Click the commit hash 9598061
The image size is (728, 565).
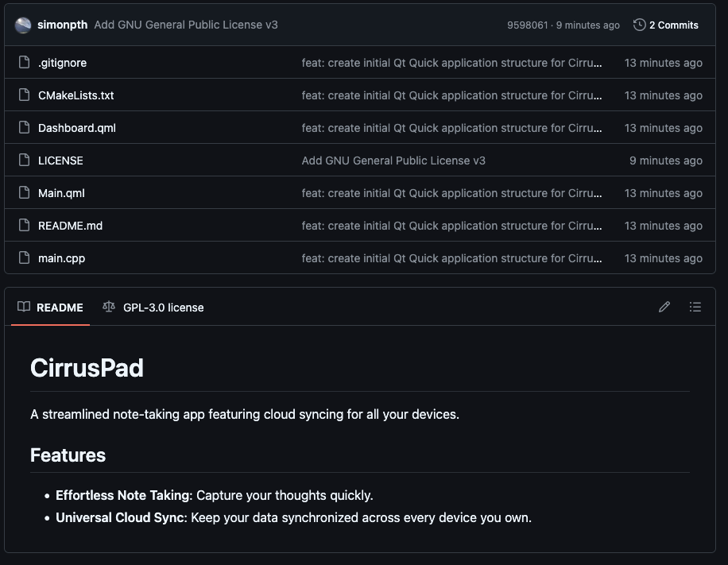(x=527, y=25)
